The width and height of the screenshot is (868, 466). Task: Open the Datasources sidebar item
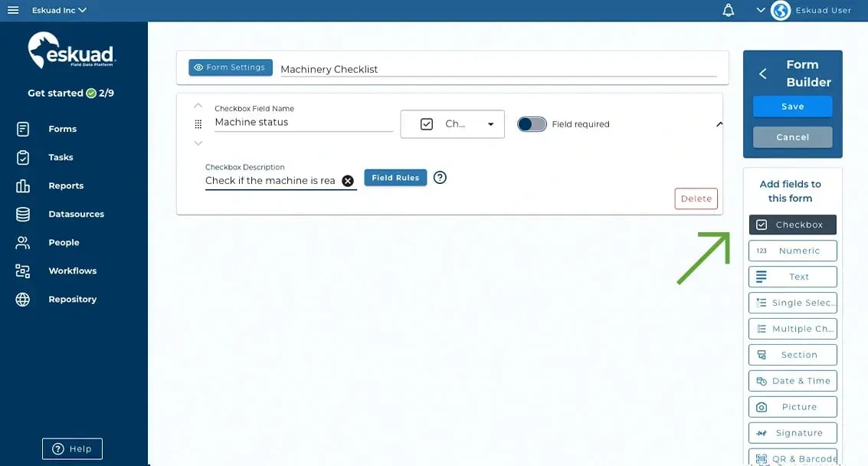[x=76, y=214]
